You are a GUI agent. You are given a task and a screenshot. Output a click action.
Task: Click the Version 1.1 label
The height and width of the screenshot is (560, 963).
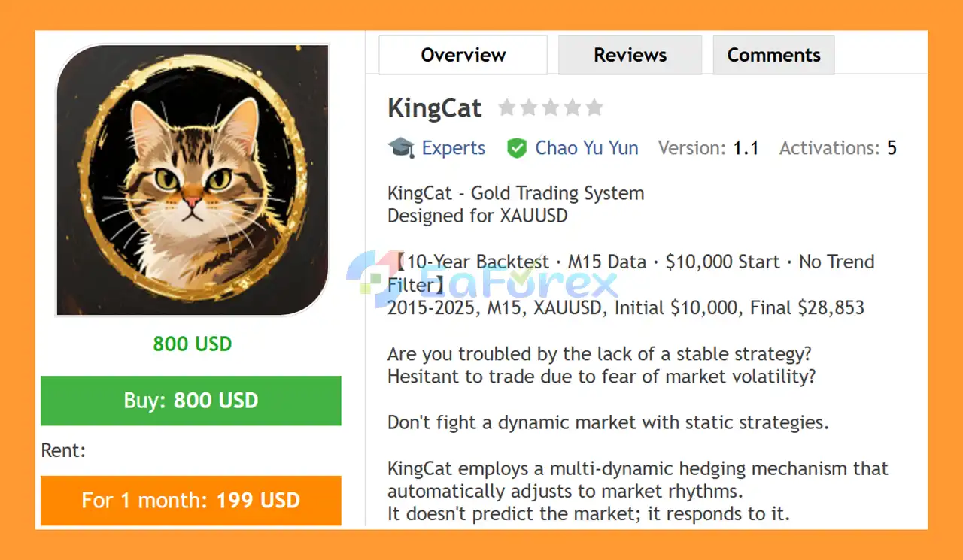click(x=708, y=148)
